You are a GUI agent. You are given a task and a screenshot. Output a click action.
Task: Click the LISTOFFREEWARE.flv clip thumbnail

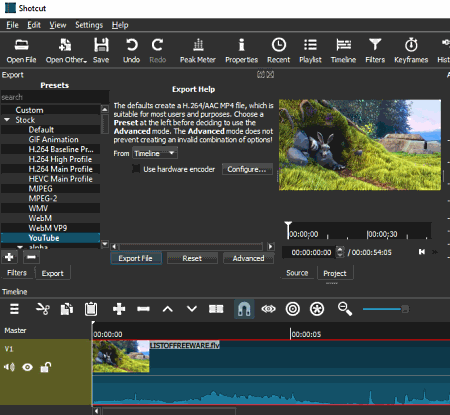click(121, 356)
